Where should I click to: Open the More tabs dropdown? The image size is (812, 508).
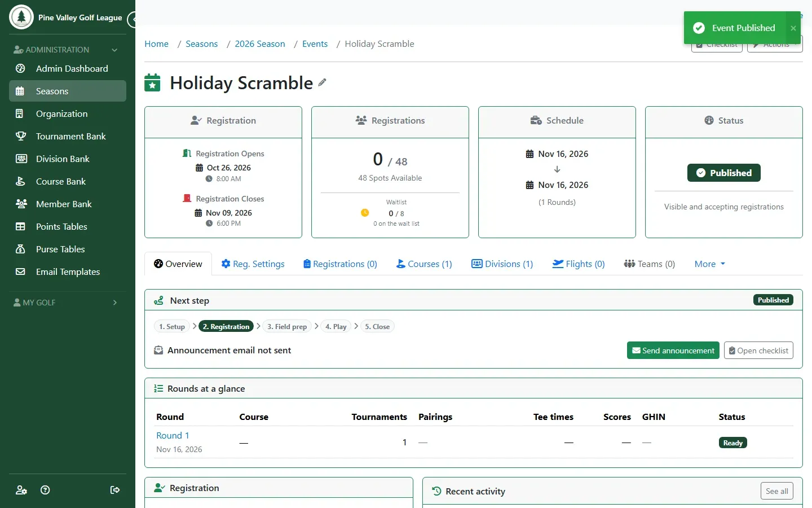710,264
